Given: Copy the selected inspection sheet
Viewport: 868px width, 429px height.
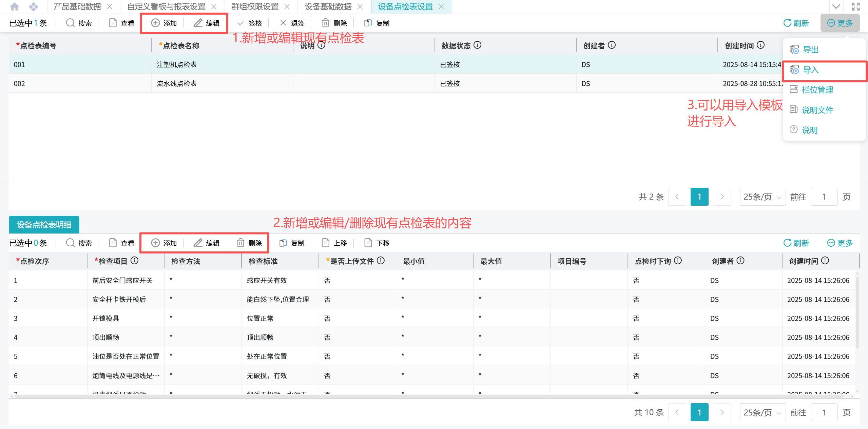Looking at the screenshot, I should tap(377, 23).
